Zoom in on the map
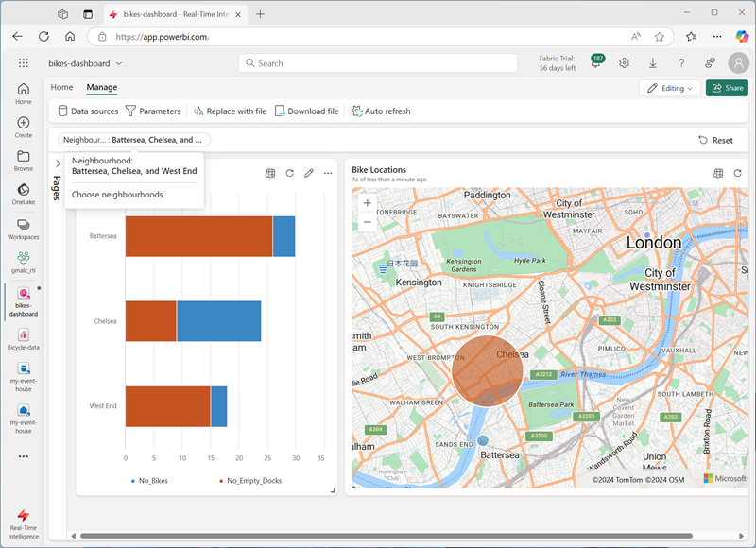The image size is (756, 548). 368,203
